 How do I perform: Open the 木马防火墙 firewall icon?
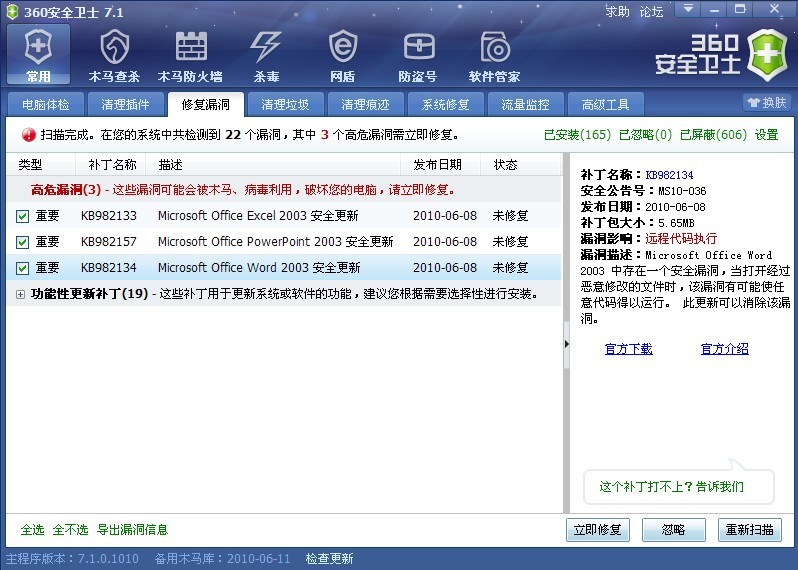(190, 55)
